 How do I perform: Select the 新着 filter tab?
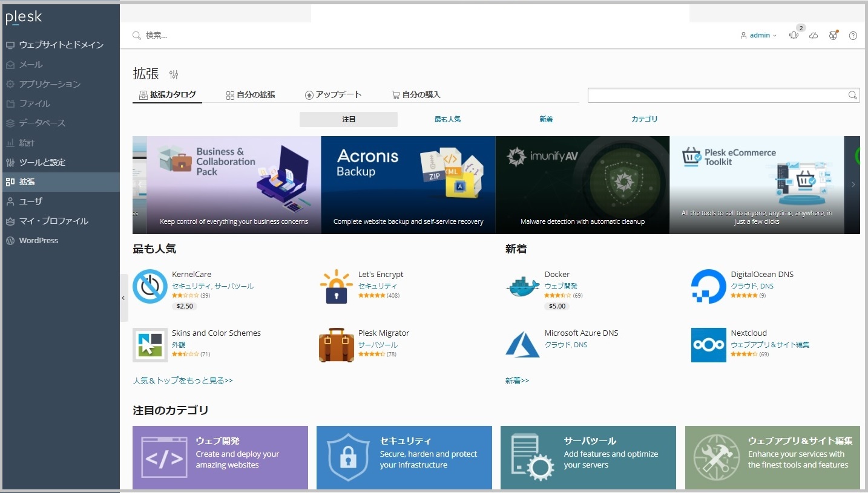click(x=546, y=119)
